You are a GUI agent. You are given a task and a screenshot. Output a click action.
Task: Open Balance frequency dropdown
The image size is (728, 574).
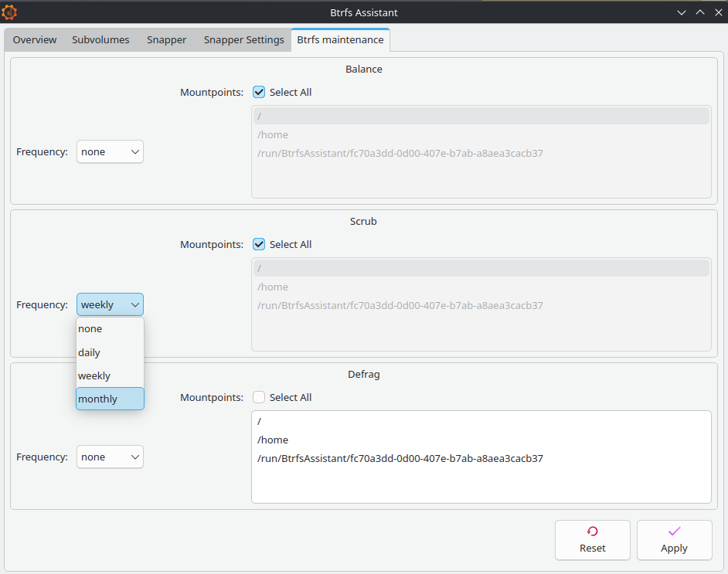click(110, 151)
